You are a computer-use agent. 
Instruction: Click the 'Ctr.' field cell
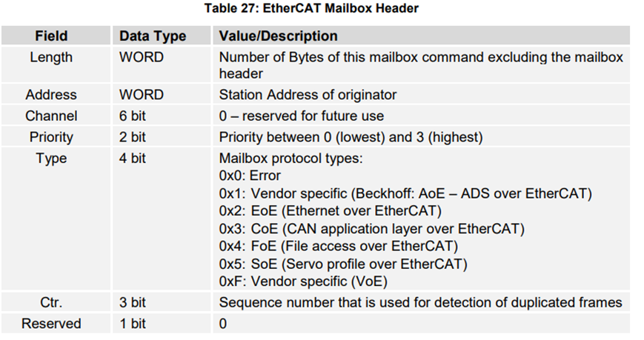(51, 302)
